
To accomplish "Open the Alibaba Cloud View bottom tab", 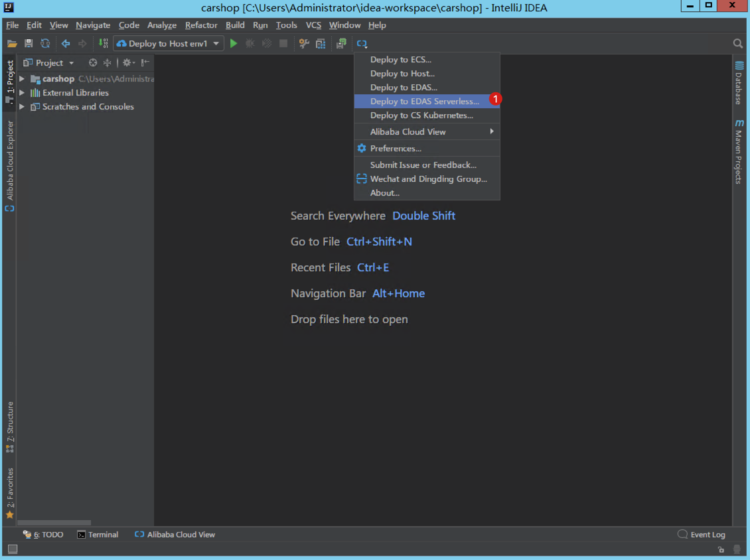I will click(x=175, y=535).
